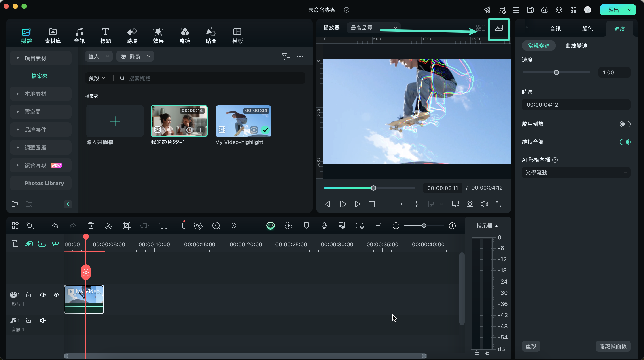Click the 匯出 export button
This screenshot has height=360, width=644.
click(x=613, y=10)
